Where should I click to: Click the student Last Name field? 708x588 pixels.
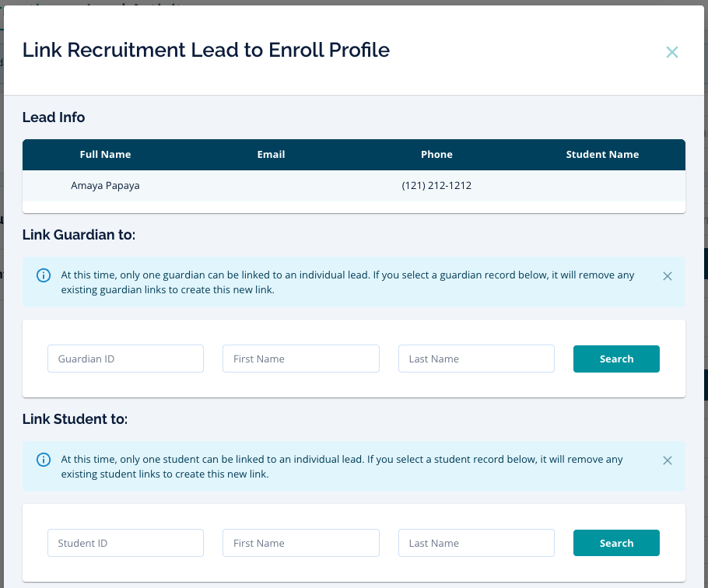tap(476, 544)
